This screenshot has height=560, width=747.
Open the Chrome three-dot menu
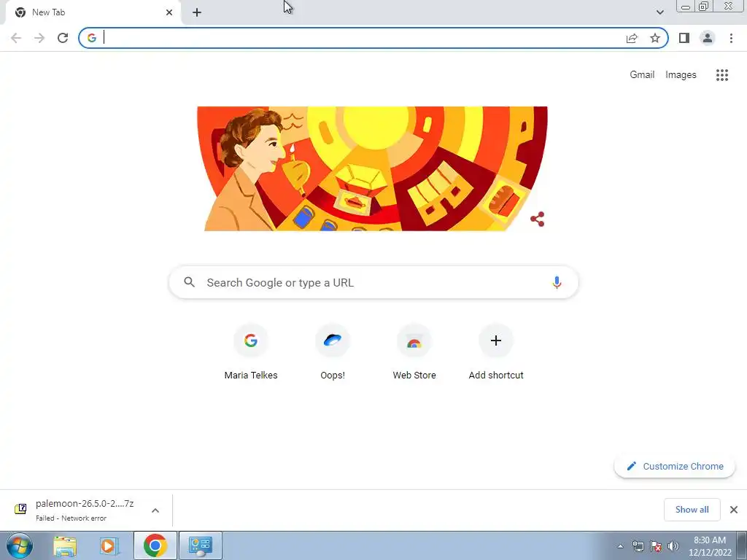[731, 38]
